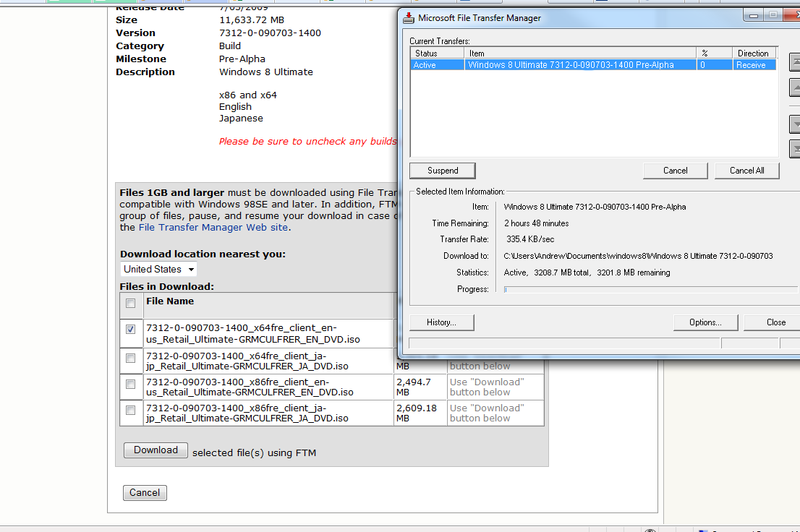Click the Direction column header
Image resolution: width=800 pixels, height=532 pixels.
click(x=754, y=53)
